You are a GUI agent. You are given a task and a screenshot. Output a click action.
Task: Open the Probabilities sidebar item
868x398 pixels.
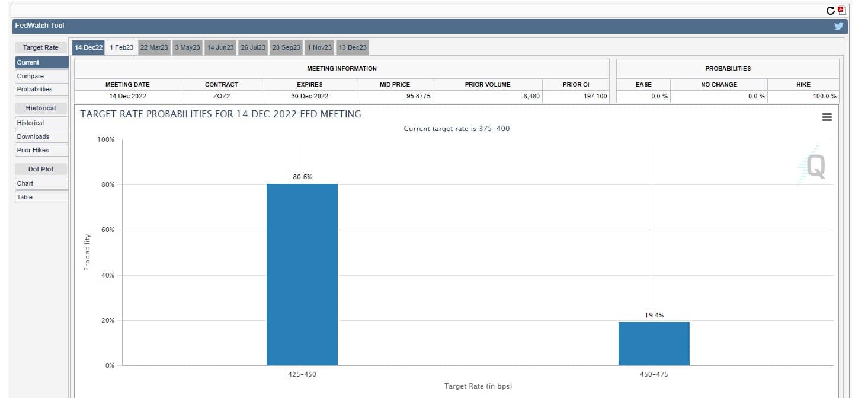(41, 89)
